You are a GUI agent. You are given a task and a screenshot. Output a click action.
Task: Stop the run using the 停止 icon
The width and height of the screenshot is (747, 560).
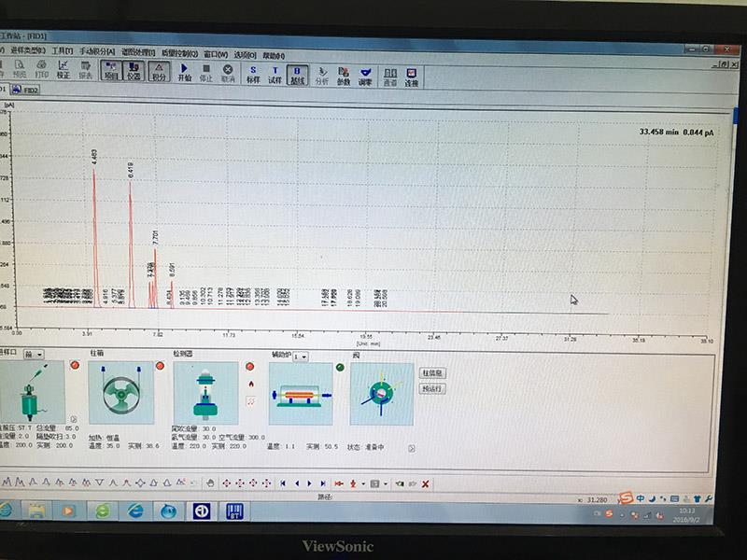pyautogui.click(x=207, y=75)
